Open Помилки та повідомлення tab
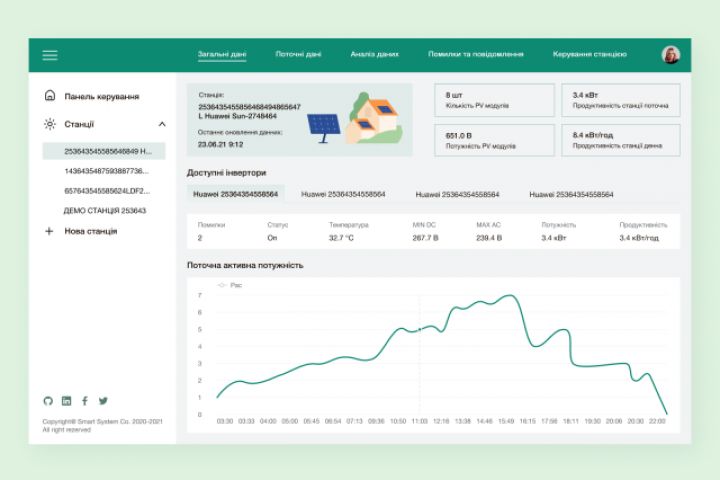The image size is (720, 480). [476, 54]
